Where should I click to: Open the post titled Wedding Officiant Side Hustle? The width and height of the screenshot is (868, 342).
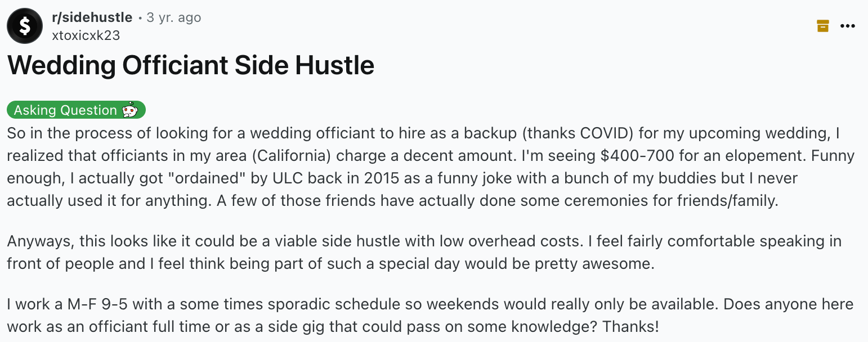[x=190, y=65]
